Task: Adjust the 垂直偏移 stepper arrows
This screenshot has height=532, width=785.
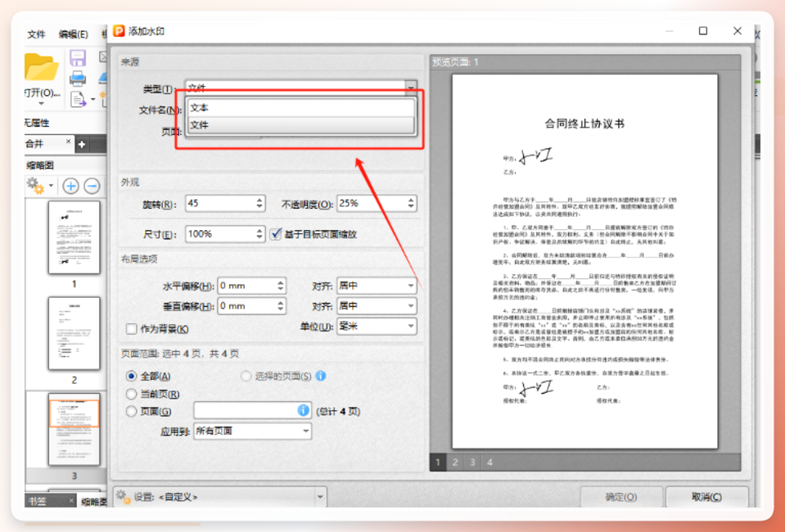Action: (280, 306)
